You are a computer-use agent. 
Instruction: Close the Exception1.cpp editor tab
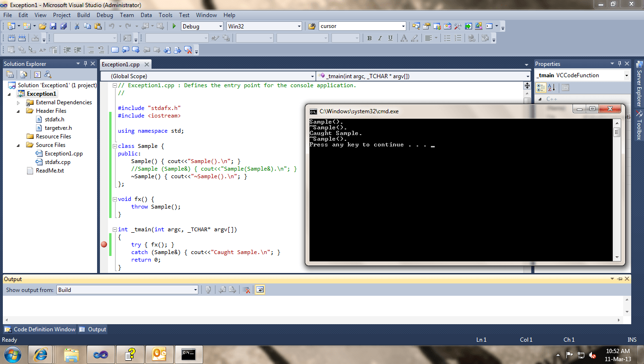[146, 65]
